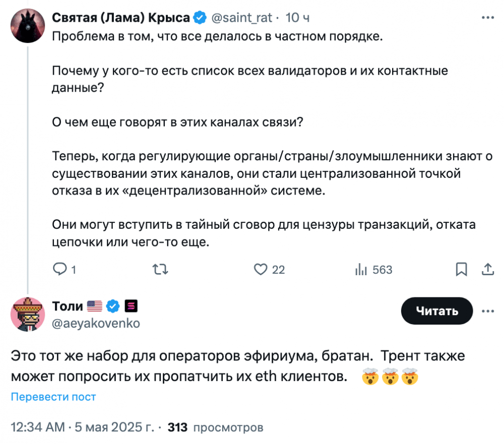Repost the saint_rat tweet

click(160, 269)
